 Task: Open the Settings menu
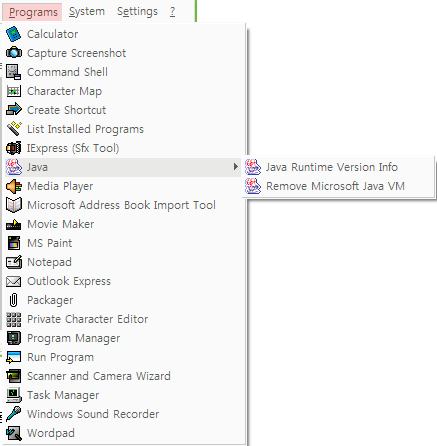click(137, 12)
